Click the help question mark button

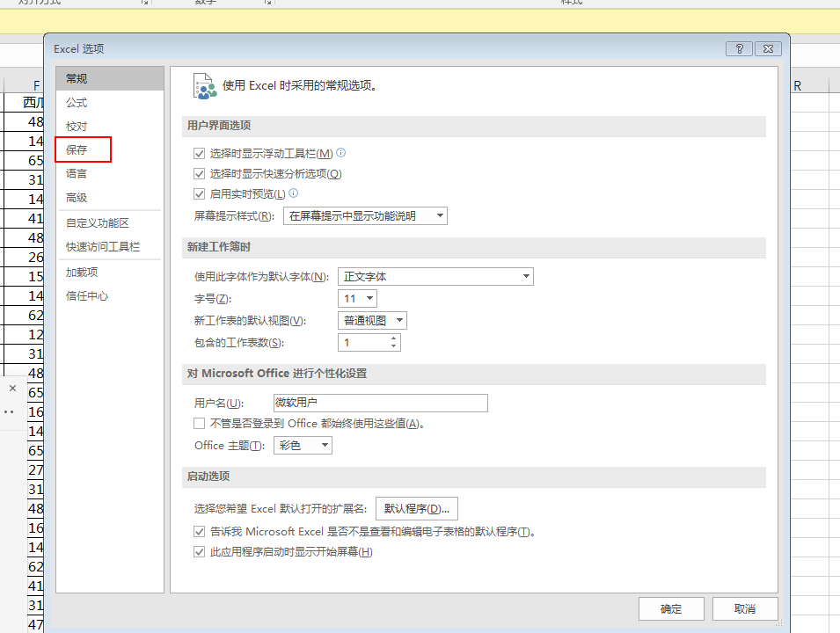click(x=739, y=48)
